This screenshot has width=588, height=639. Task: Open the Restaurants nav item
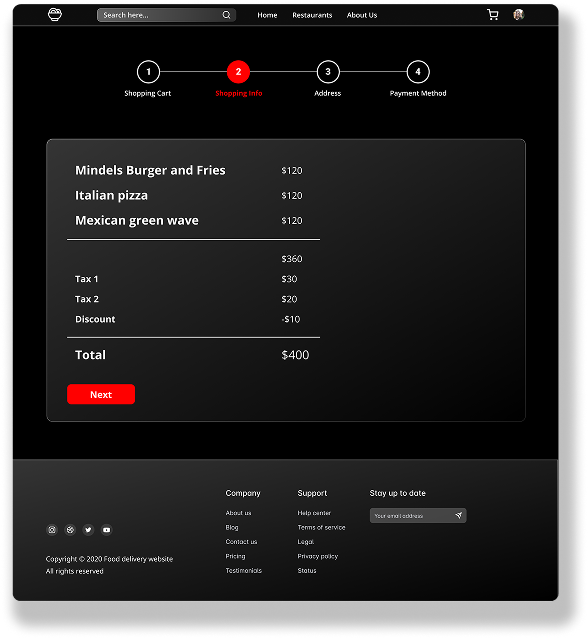point(312,15)
